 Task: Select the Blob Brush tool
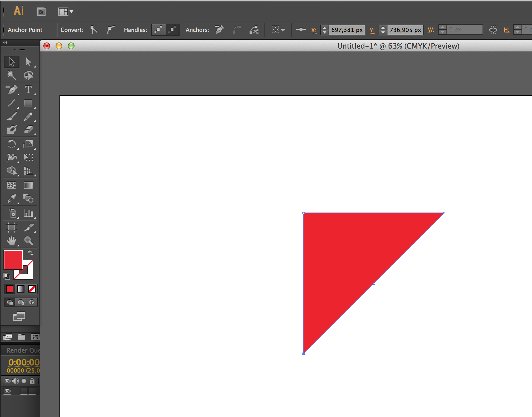(12, 130)
